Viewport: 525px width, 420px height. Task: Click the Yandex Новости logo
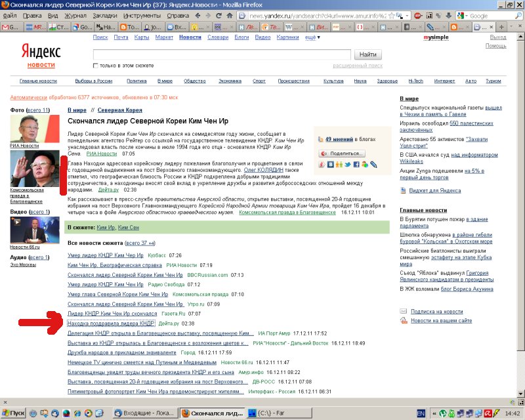coord(41,56)
